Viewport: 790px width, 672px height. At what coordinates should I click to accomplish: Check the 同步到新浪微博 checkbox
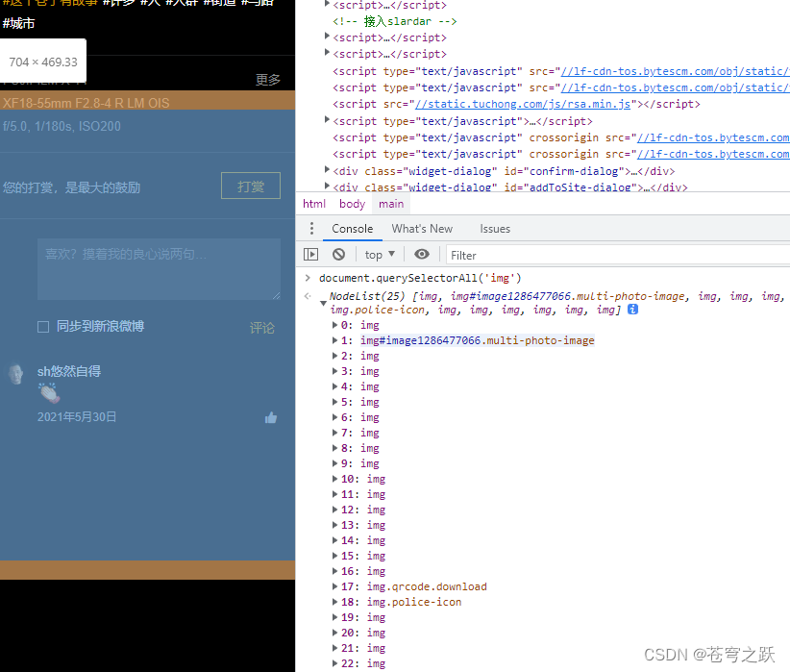click(43, 327)
